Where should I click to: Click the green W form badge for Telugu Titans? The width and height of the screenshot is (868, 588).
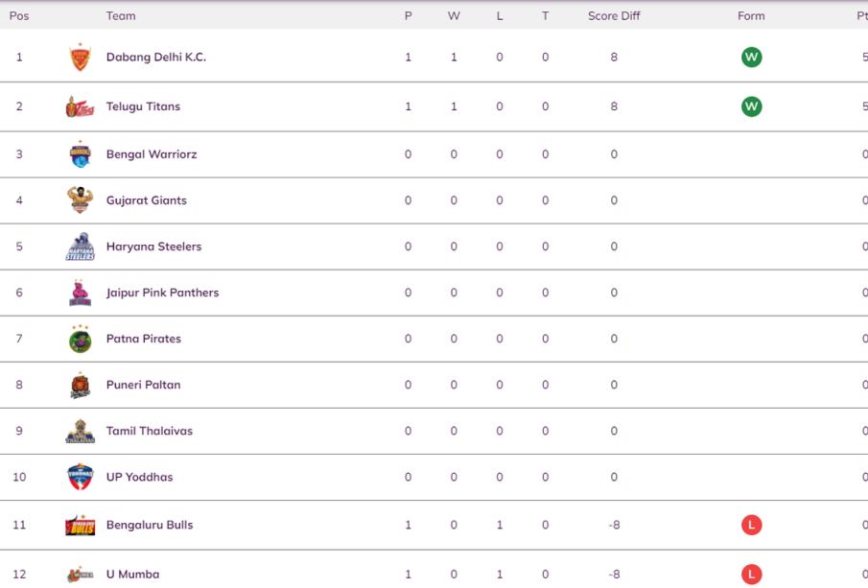[751, 106]
